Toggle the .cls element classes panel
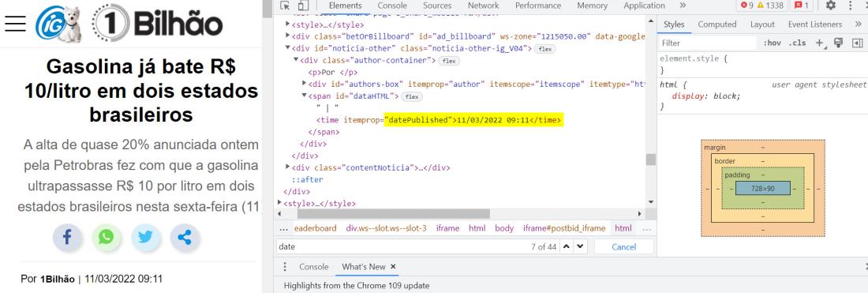Screen dimensions: 868x293 click(x=798, y=43)
